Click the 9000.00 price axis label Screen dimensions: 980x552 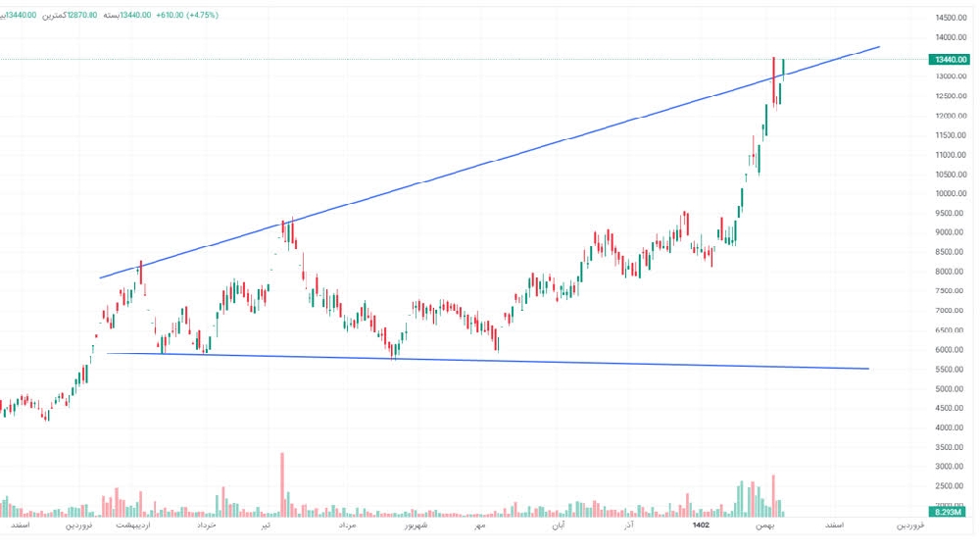951,232
